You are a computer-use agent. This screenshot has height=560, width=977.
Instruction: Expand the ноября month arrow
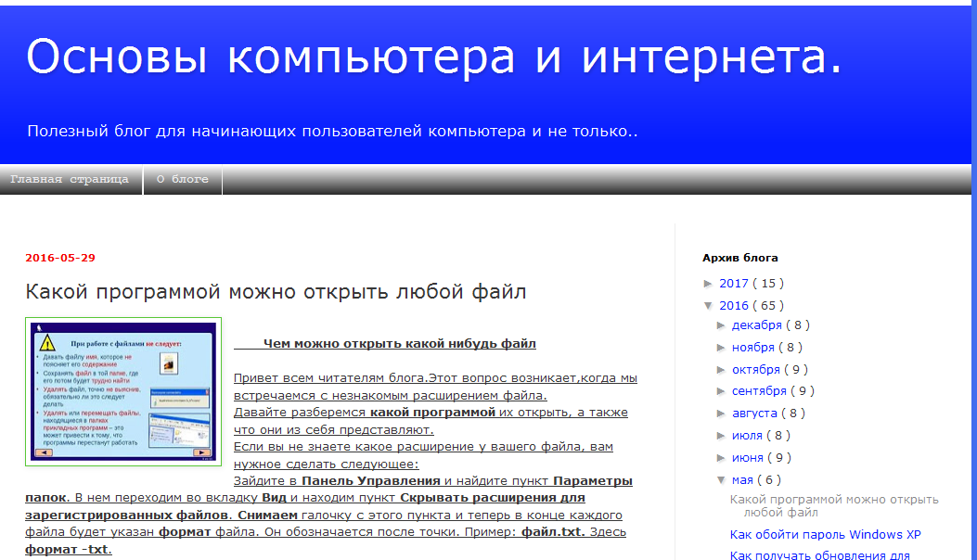pyautogui.click(x=722, y=348)
